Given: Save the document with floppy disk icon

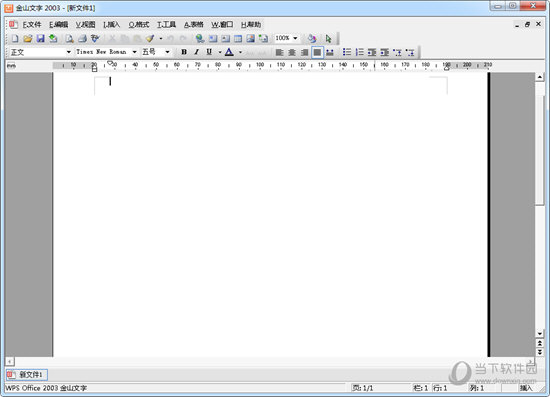Looking at the screenshot, I should click(40, 39).
